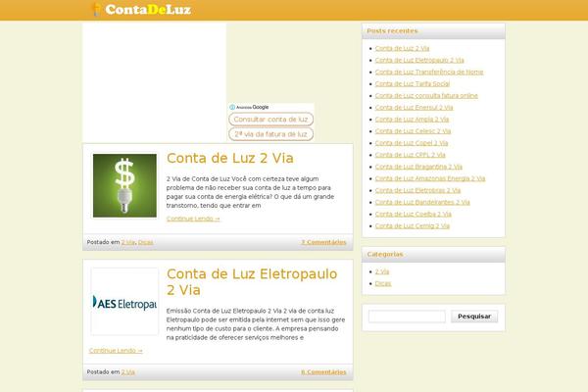Open '2 Via' tag in Eletropaulo post footer
Screen dimensions: 588x392
[x=127, y=372]
